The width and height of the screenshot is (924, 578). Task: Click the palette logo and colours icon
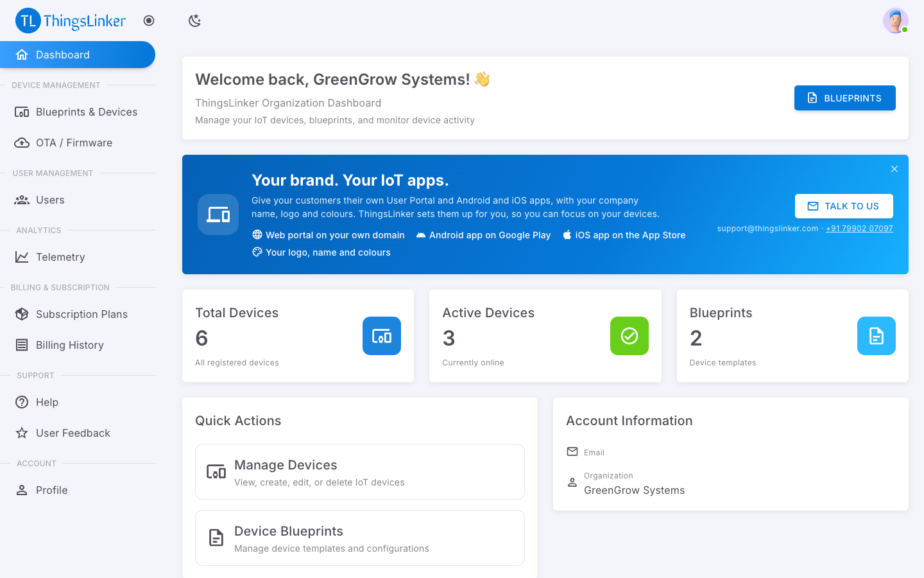click(x=257, y=252)
